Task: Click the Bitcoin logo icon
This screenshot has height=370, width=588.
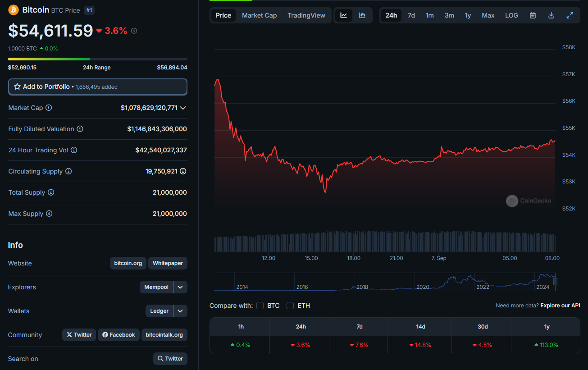Action: [x=14, y=10]
